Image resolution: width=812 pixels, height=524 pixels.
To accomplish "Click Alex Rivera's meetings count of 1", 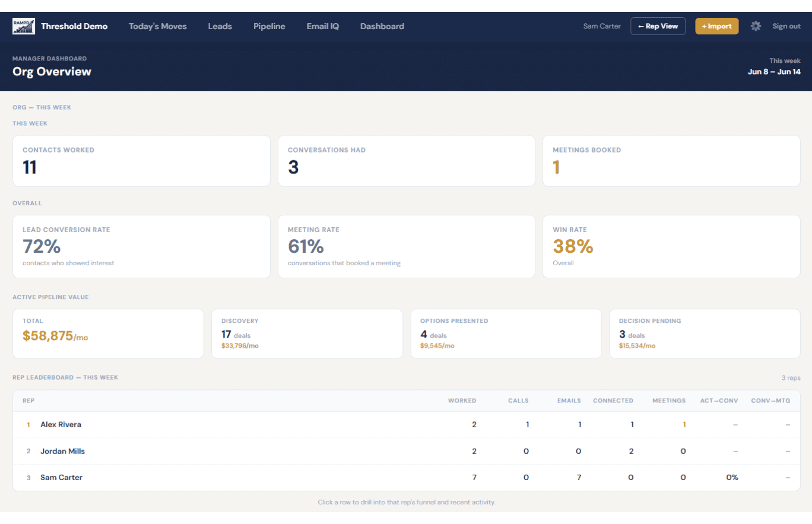I will 684,425.
